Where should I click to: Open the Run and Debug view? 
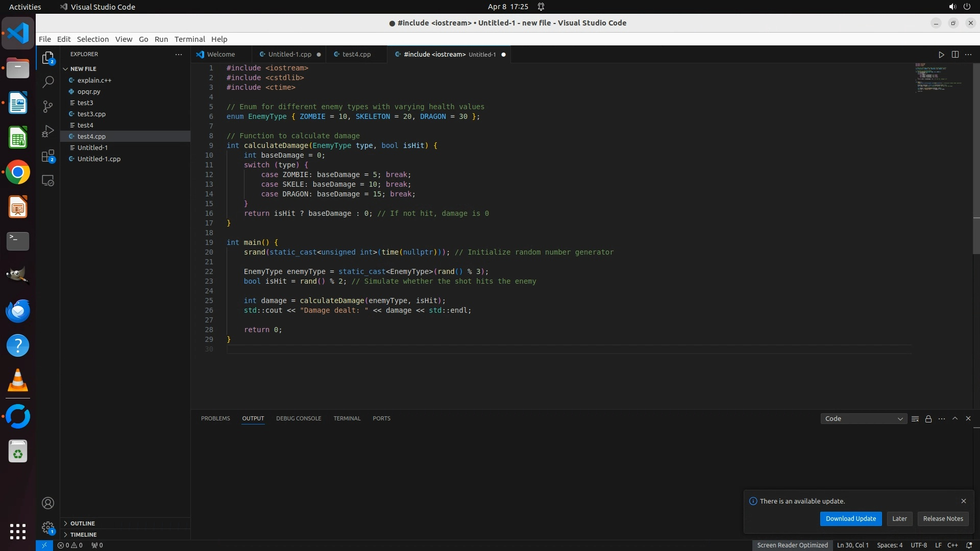point(48,131)
